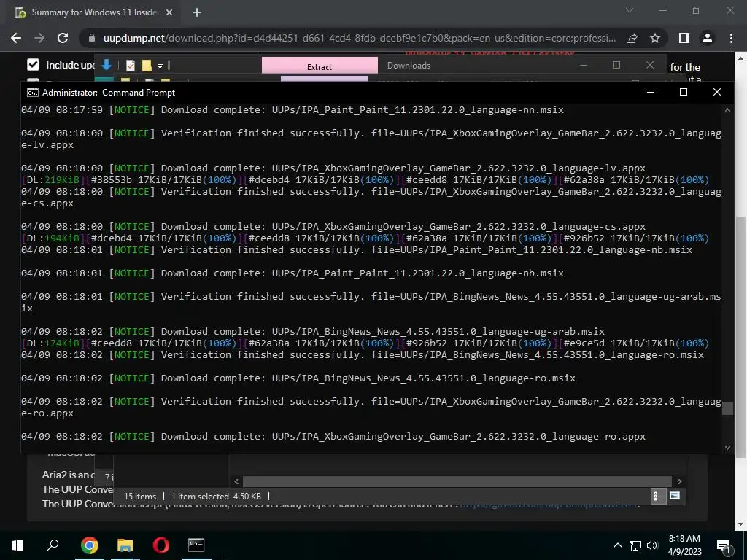Open Command Prompt system menu icon
This screenshot has height=560, width=747.
[x=32, y=93]
